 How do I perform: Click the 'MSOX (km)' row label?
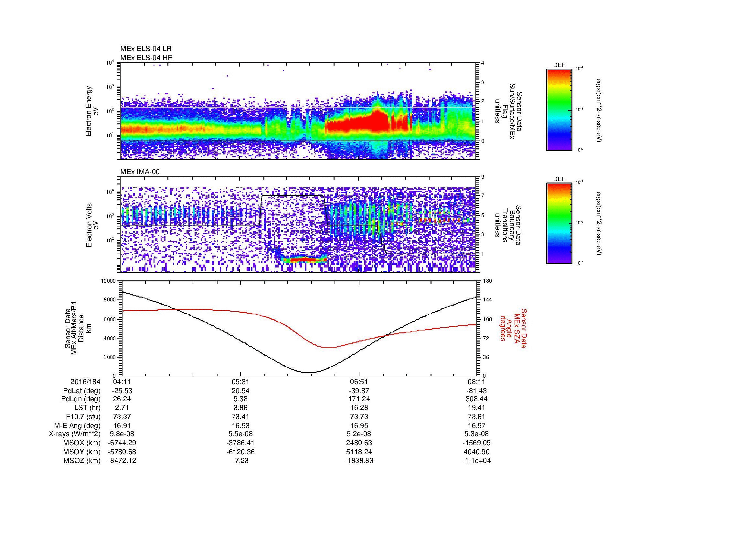(x=82, y=443)
